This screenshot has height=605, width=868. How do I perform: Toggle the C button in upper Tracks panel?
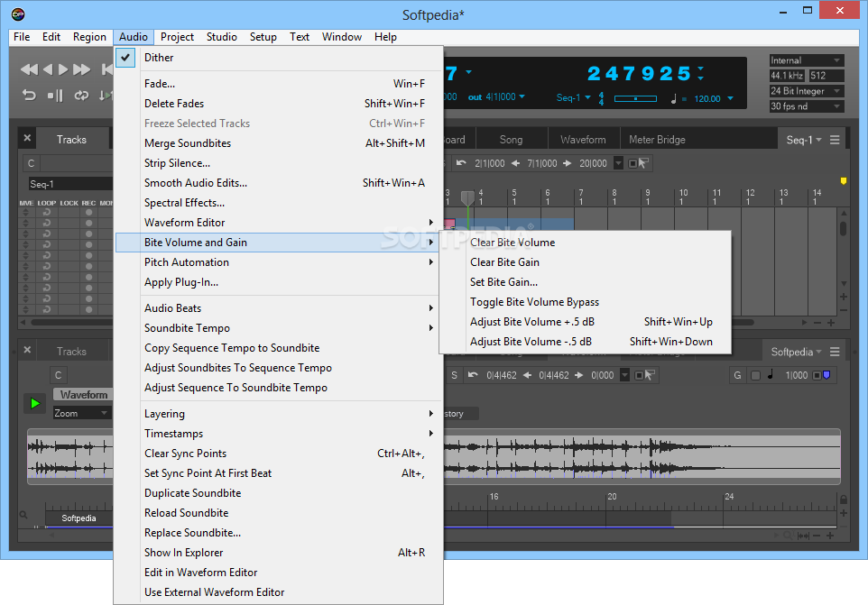[31, 163]
